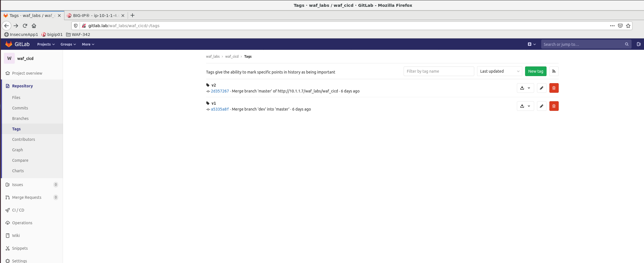Open the v2 tag
Screen dimensions: 644x263
[x=214, y=85]
